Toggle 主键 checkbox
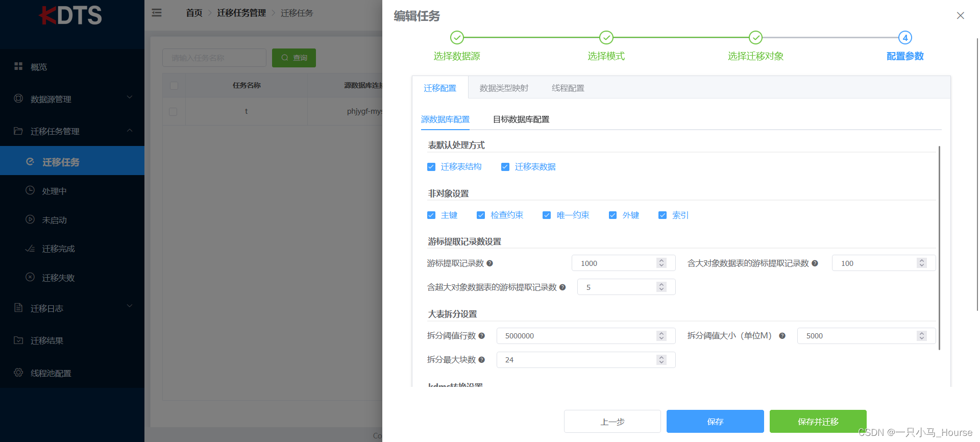The image size is (980, 442). click(431, 215)
